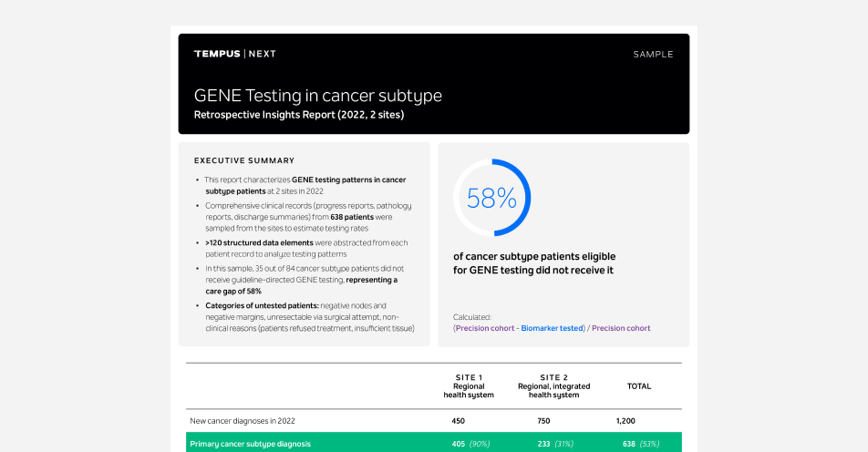Click the New cancer diagnoses row label
This screenshot has width=868, height=452.
pos(242,421)
